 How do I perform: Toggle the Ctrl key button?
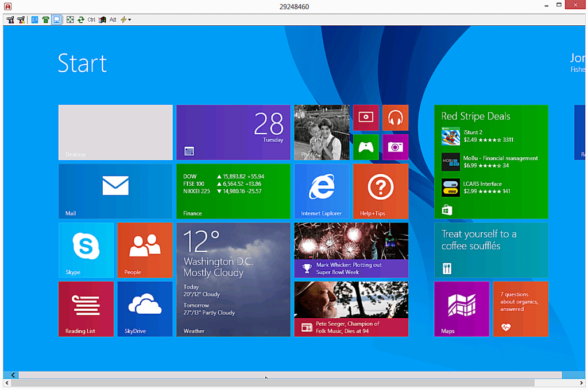coord(91,19)
